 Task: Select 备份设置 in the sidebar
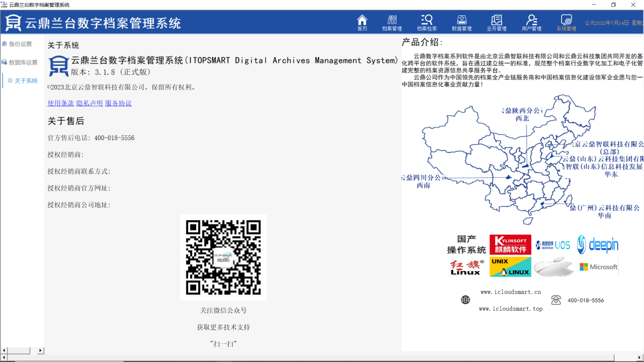click(20, 44)
